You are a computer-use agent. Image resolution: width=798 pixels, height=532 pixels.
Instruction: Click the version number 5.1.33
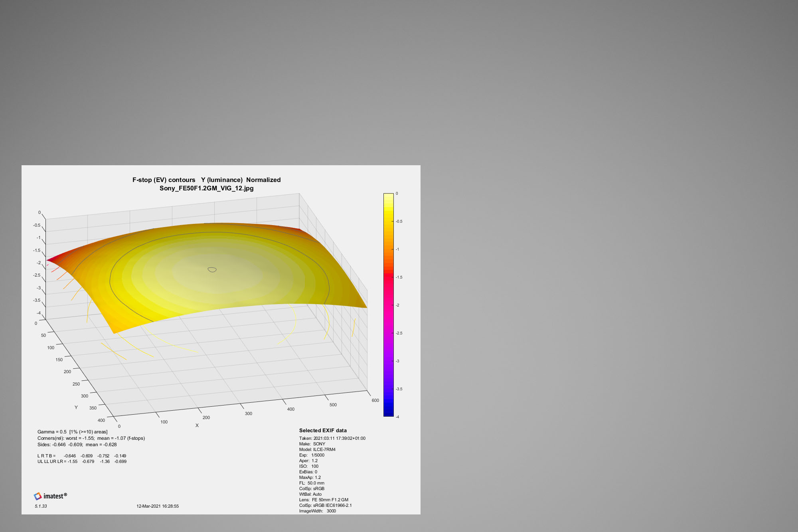pyautogui.click(x=41, y=506)
